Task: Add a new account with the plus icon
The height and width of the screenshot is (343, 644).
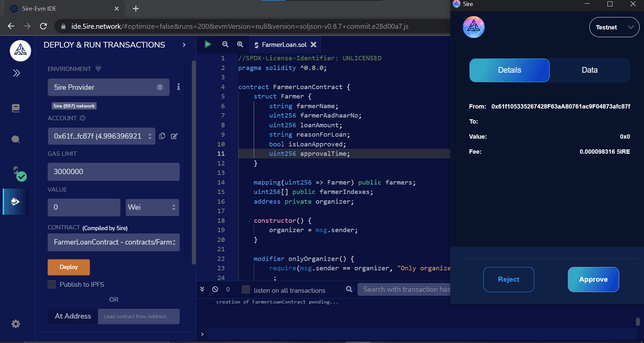Action: [x=82, y=118]
